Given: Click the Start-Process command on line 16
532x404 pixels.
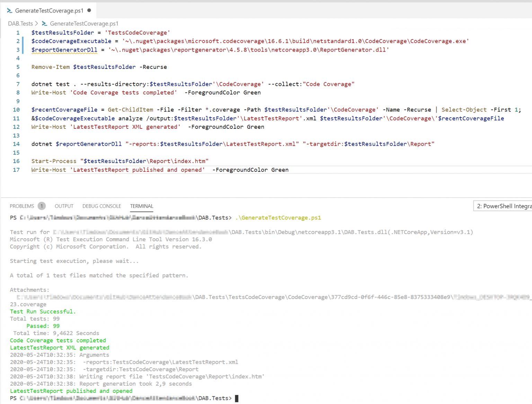Looking at the screenshot, I should pyautogui.click(x=54, y=161).
